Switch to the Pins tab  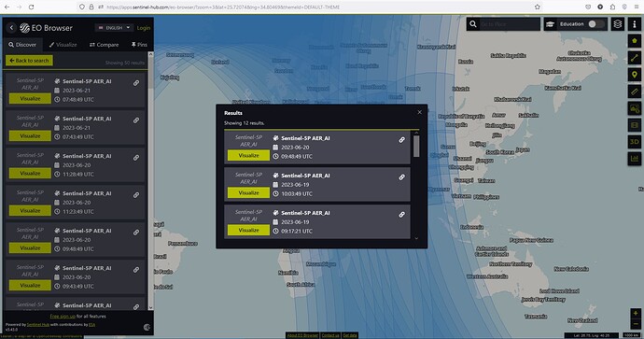(x=139, y=45)
